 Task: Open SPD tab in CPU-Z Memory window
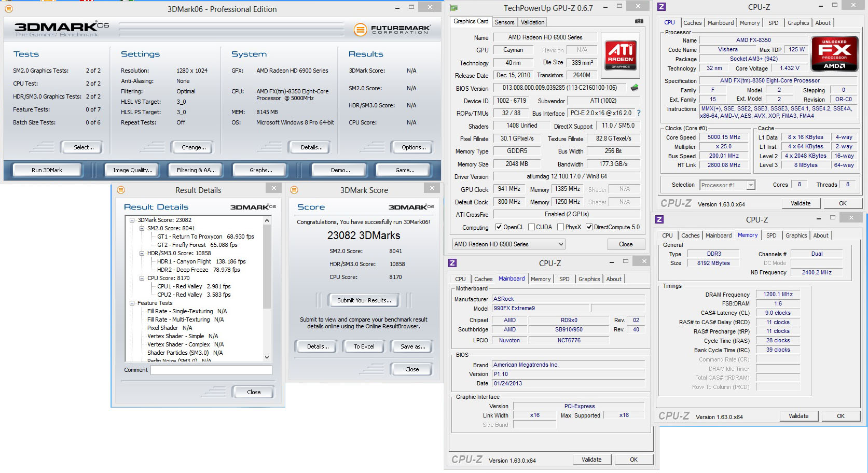(x=771, y=235)
